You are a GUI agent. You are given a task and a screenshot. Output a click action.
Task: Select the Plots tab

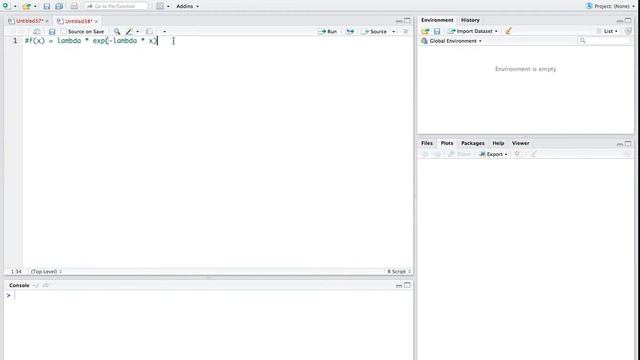[x=447, y=143]
